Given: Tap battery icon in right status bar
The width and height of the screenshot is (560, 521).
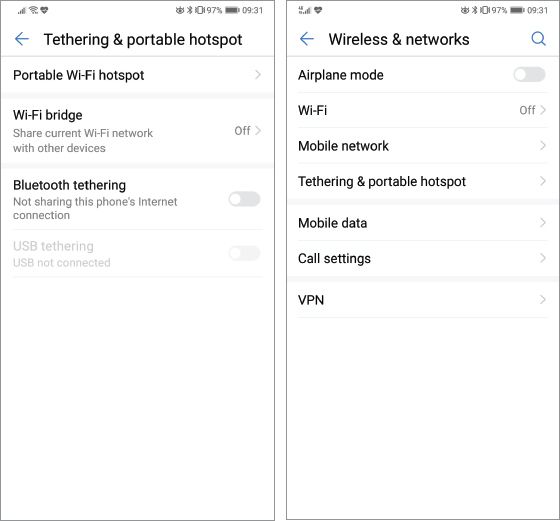Looking at the screenshot, I should click(518, 10).
